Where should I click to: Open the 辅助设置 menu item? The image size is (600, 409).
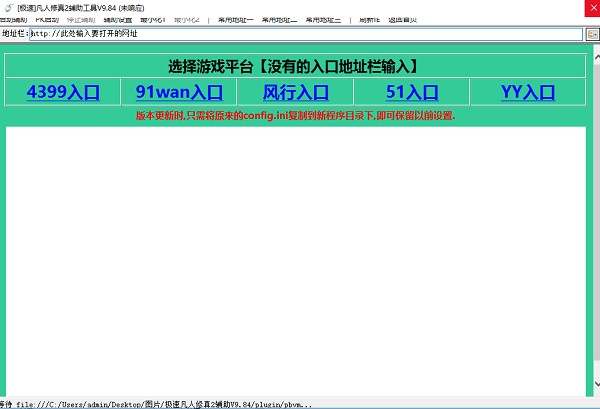click(117, 20)
